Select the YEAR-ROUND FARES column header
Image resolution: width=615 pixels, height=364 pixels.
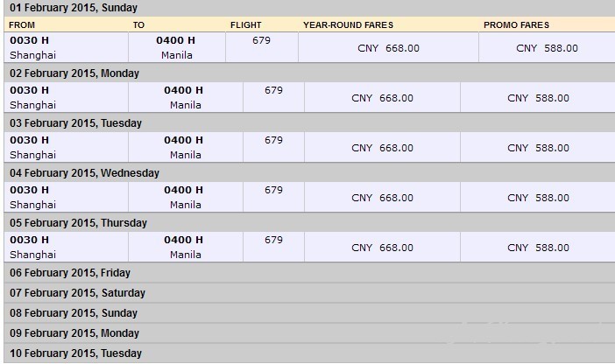point(348,25)
